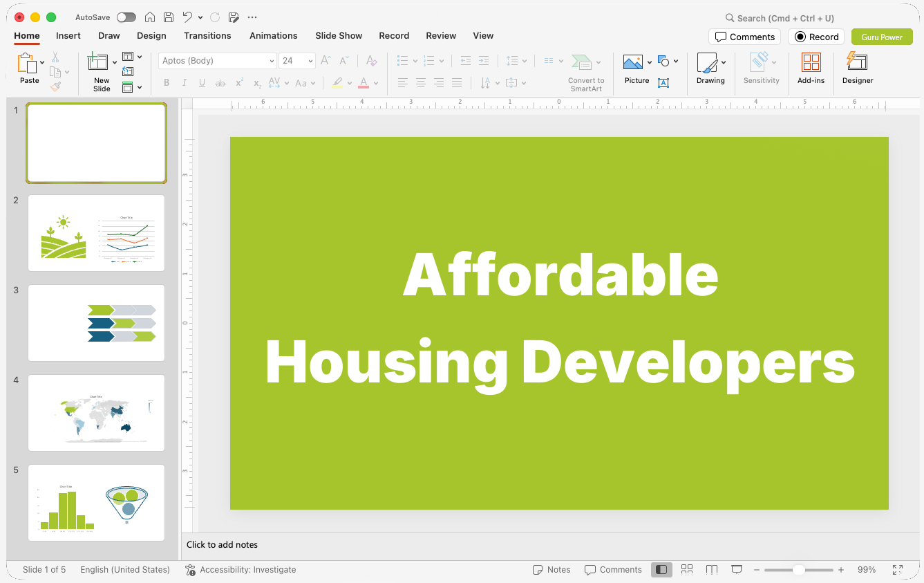Toggle Underline formatting
924x583 pixels.
coord(202,83)
